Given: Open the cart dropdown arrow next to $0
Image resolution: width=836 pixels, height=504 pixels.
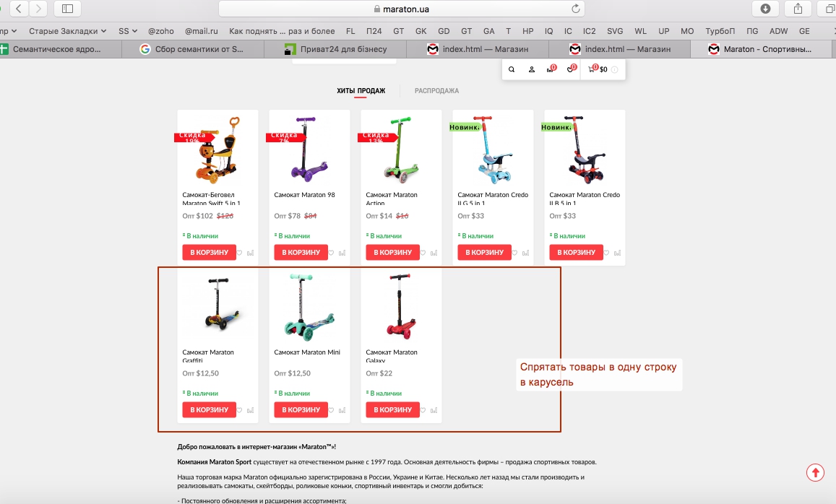Looking at the screenshot, I should tap(615, 70).
